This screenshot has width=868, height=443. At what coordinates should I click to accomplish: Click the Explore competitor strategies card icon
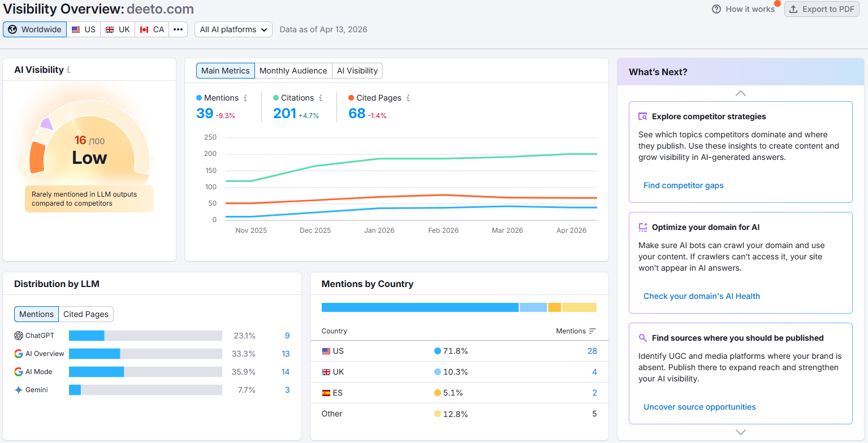[x=643, y=116]
